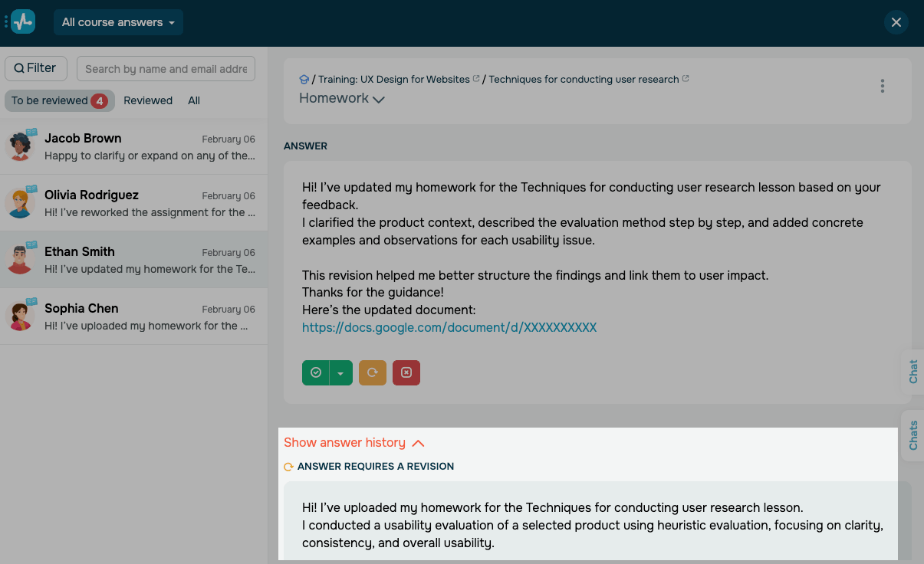924x564 pixels.
Task: Close the answers panel with X
Action: tap(896, 22)
